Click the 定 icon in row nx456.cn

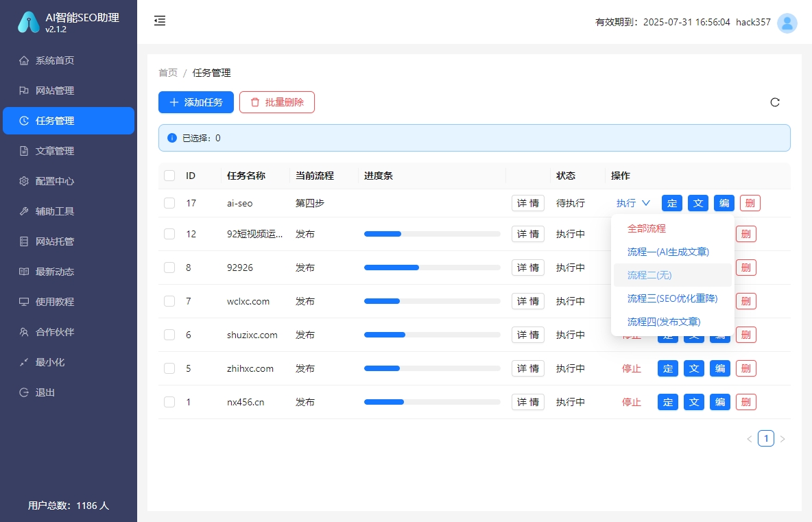click(667, 402)
